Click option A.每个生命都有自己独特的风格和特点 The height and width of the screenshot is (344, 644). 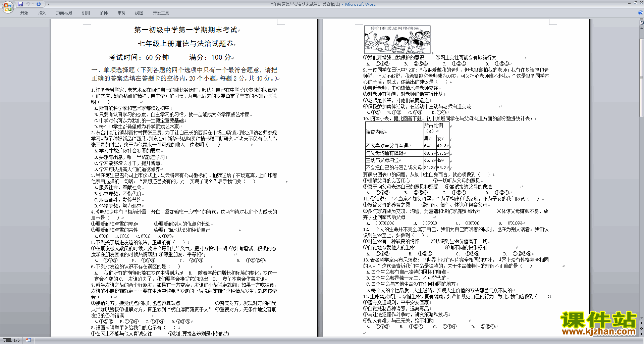click(x=406, y=272)
